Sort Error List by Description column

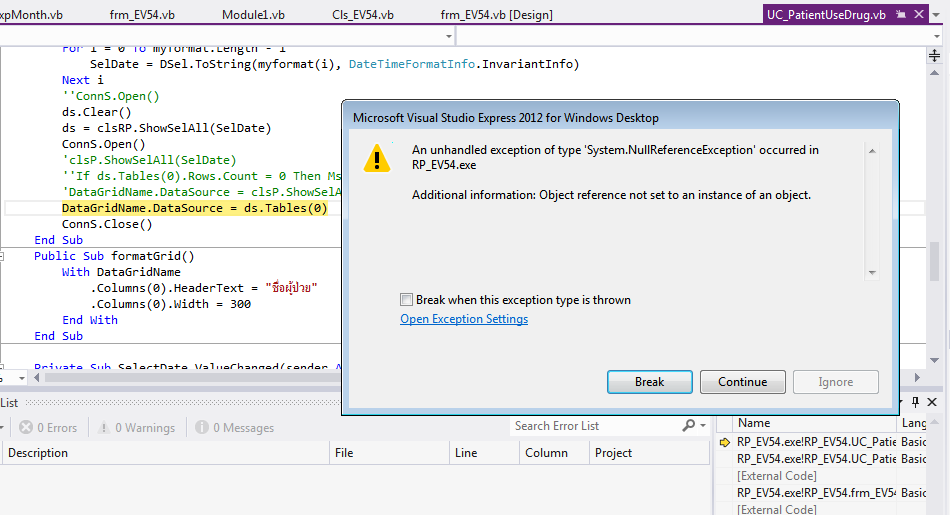[x=166, y=453]
